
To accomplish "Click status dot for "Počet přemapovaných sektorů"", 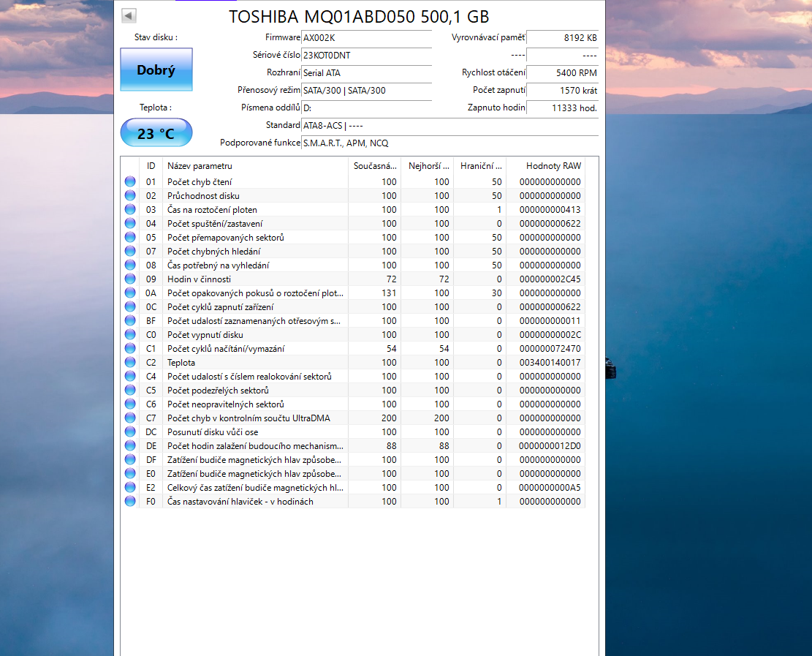I will tap(129, 237).
